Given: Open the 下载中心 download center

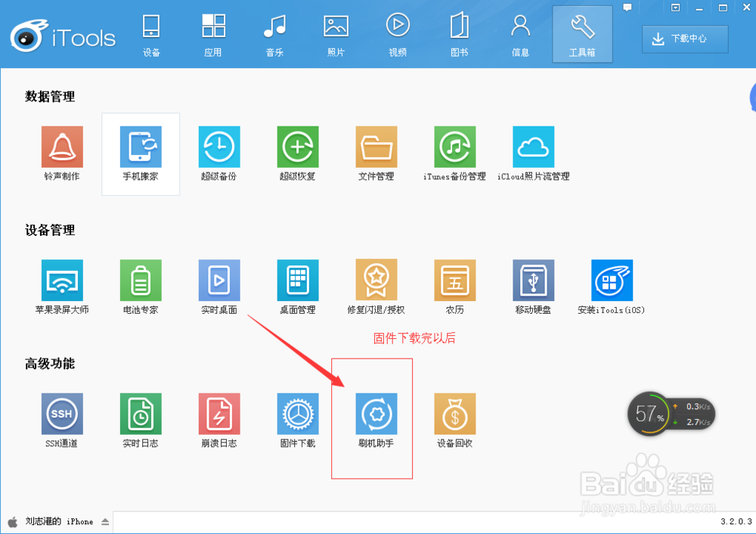Looking at the screenshot, I should [685, 39].
